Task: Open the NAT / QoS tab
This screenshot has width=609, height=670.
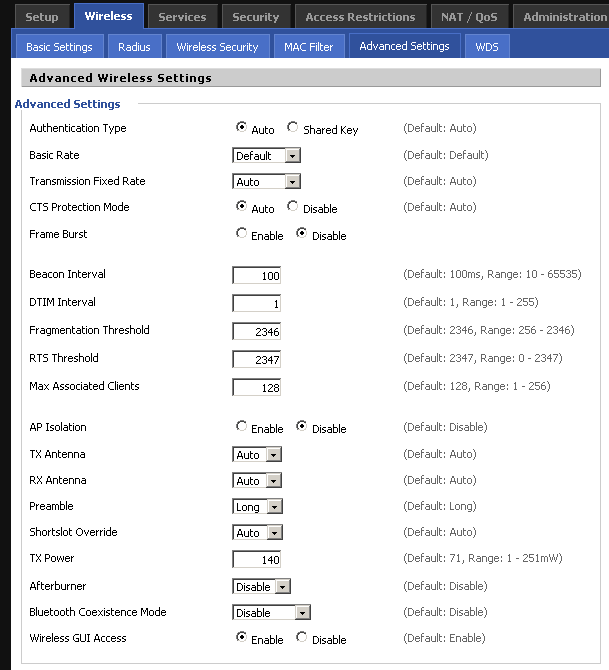Action: click(x=469, y=17)
